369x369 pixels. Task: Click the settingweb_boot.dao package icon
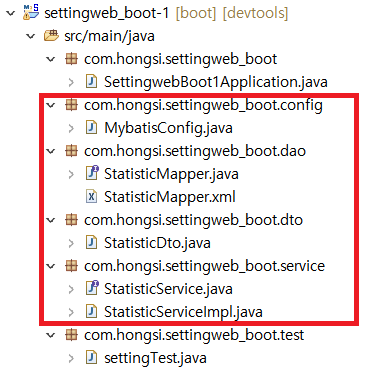pos(71,151)
